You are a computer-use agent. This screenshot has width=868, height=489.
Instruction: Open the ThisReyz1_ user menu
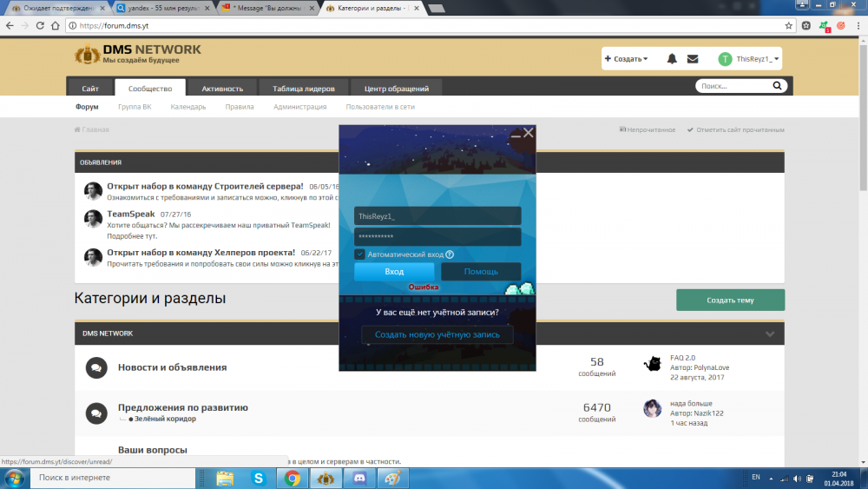749,59
